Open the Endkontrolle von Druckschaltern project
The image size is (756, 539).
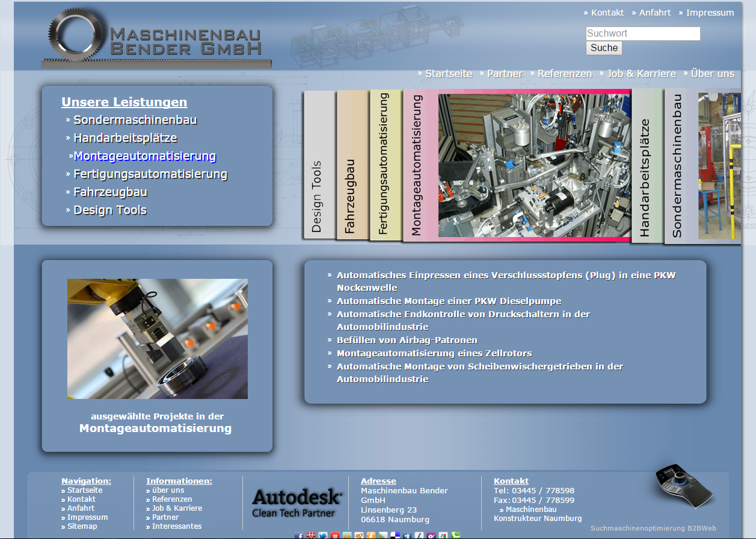464,320
